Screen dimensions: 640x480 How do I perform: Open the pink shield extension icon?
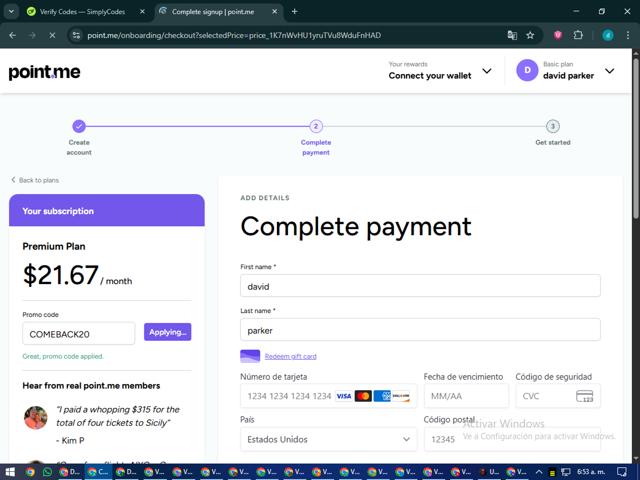tap(558, 36)
